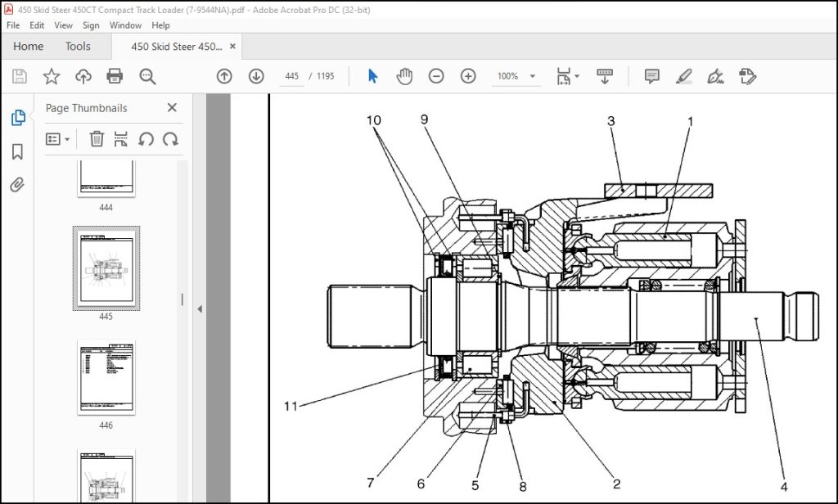Open the print pages thumbnail tool

pos(121,139)
